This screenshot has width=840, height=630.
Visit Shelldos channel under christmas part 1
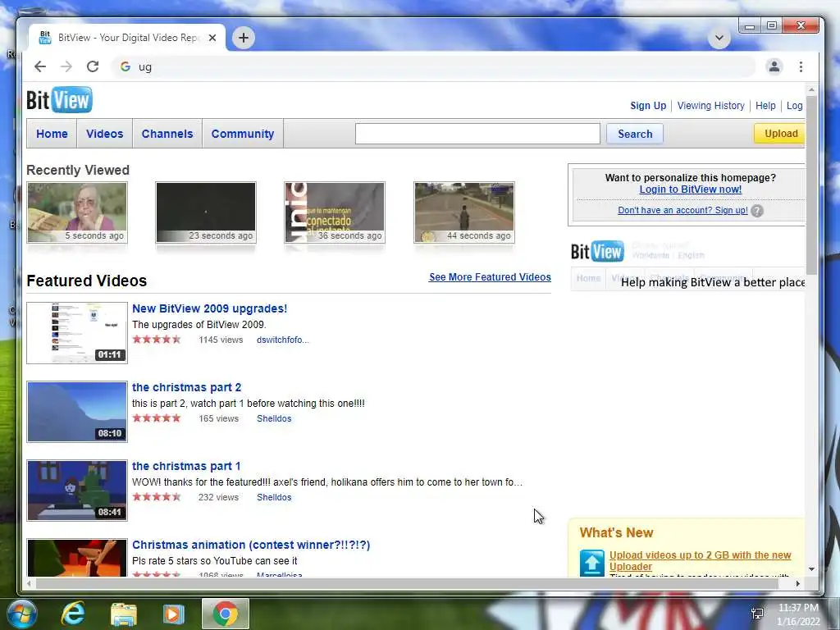point(274,497)
